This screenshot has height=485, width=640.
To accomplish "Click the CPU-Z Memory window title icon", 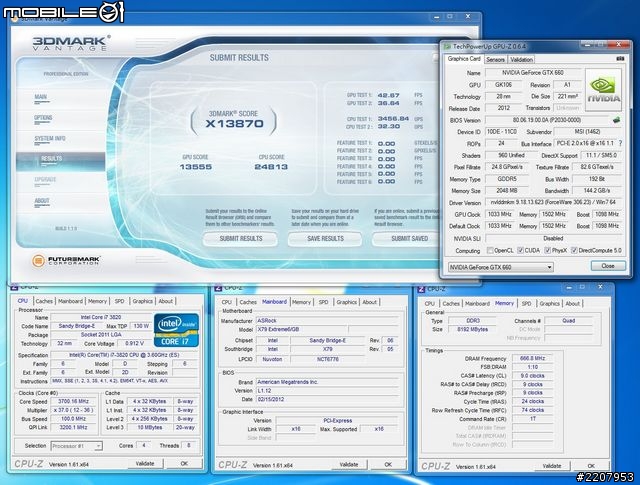I will [x=421, y=289].
